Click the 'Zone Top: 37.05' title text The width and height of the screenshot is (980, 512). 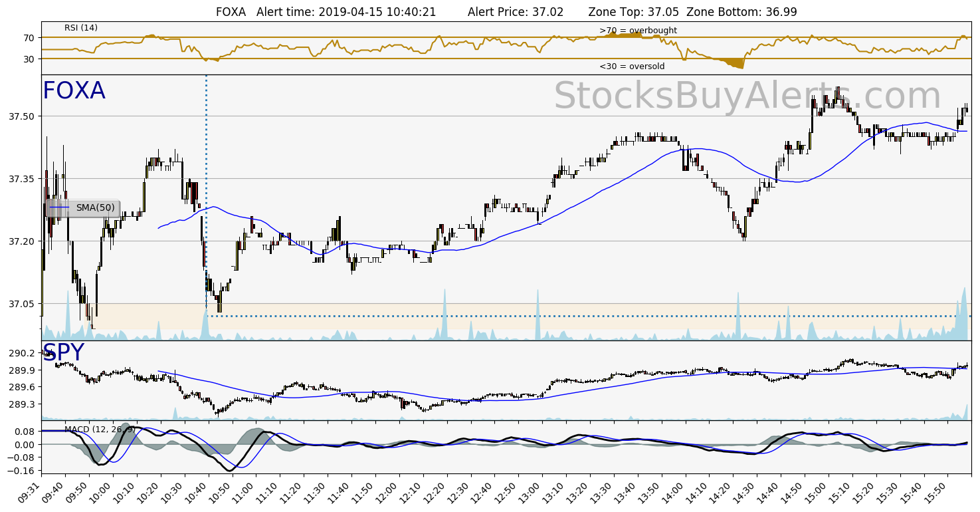click(x=634, y=12)
